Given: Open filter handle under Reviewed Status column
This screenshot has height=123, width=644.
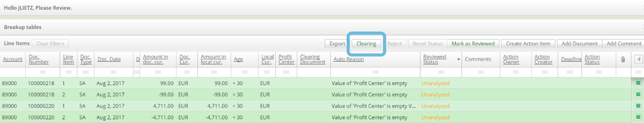Looking at the screenshot, I should click(441, 72).
